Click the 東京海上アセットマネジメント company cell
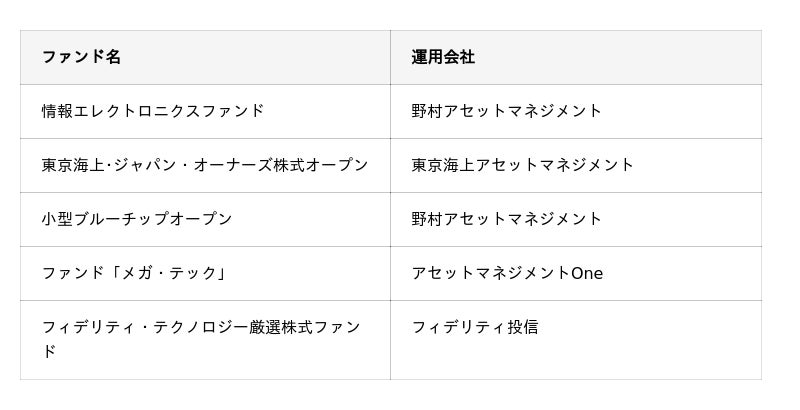800x410 pixels. (x=523, y=165)
